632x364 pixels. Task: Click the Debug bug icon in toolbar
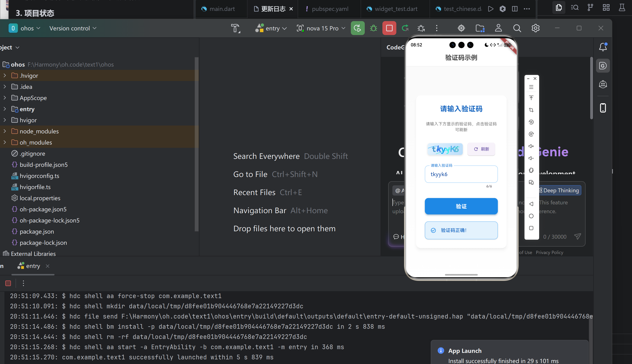click(374, 28)
